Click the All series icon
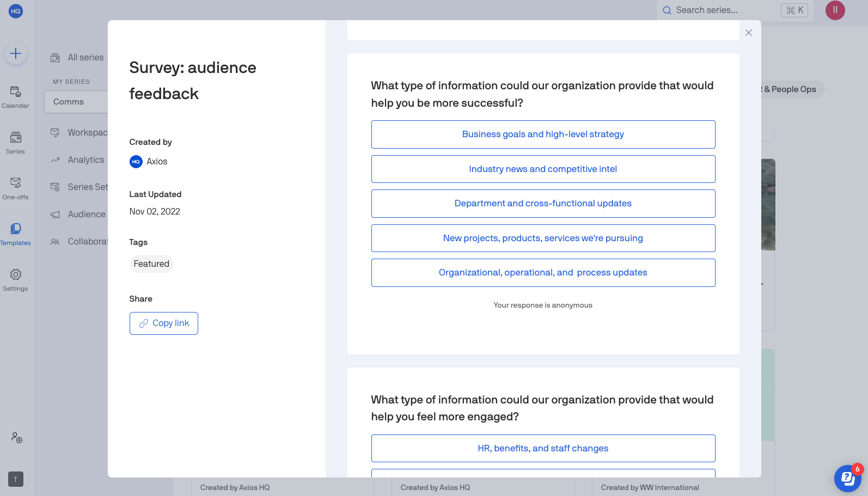 point(55,58)
